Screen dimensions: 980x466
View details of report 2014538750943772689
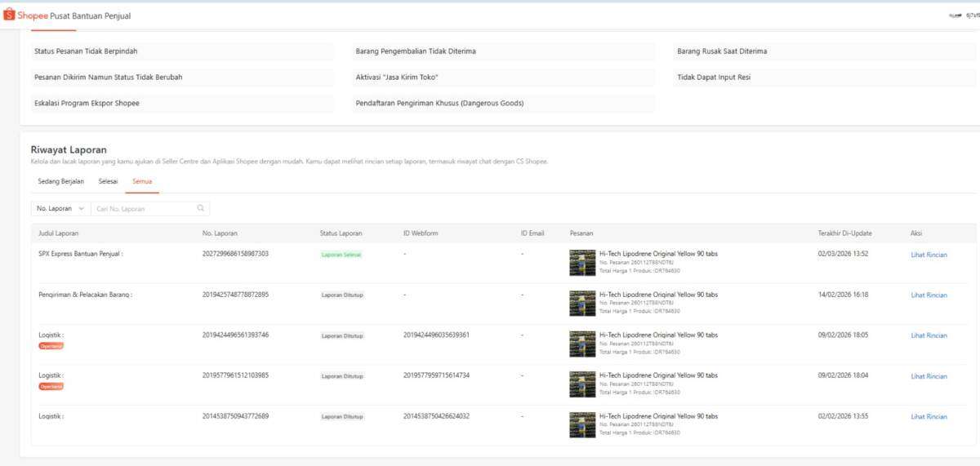pyautogui.click(x=929, y=417)
